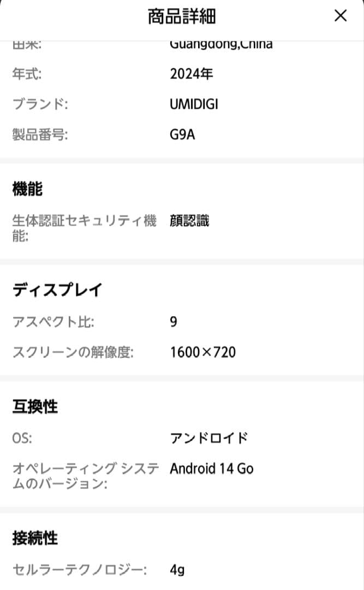
Task: Click the 商品詳細 title text
Action: pyautogui.click(x=182, y=16)
